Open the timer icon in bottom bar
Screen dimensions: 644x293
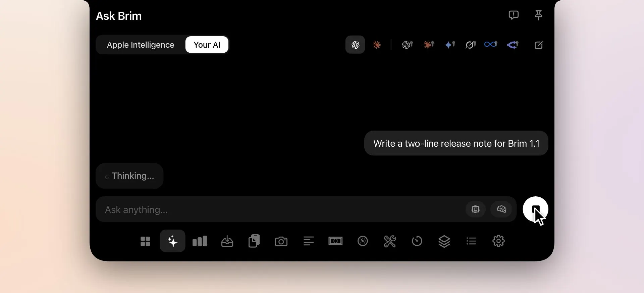(417, 241)
